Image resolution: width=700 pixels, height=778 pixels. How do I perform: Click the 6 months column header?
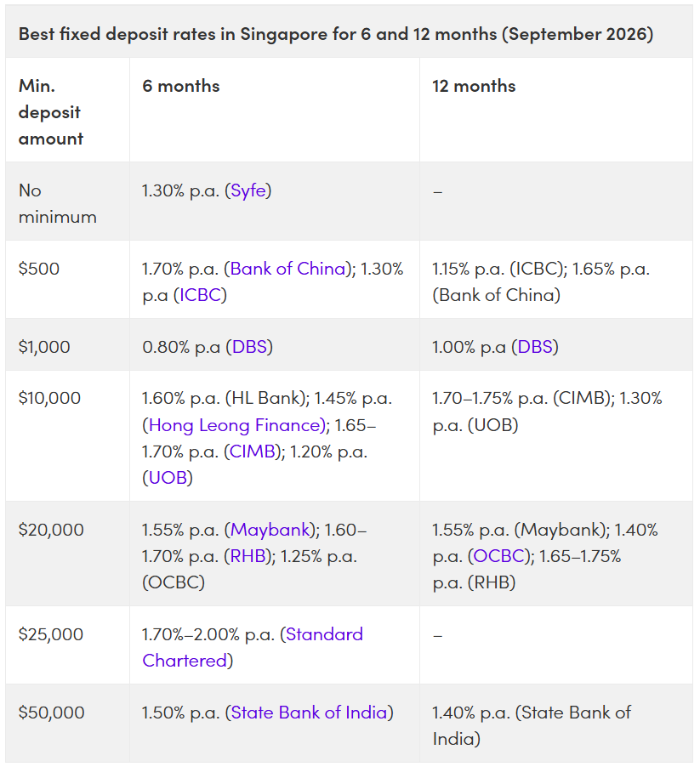click(x=180, y=86)
